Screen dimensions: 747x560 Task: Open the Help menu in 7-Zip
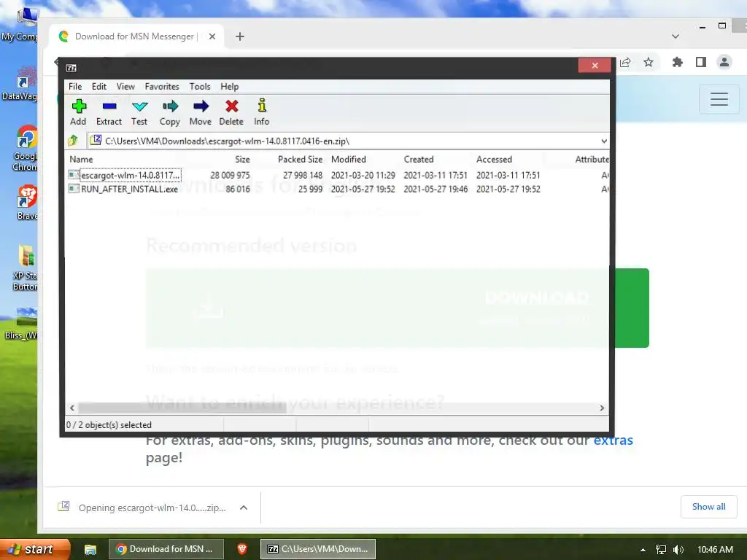(x=230, y=86)
